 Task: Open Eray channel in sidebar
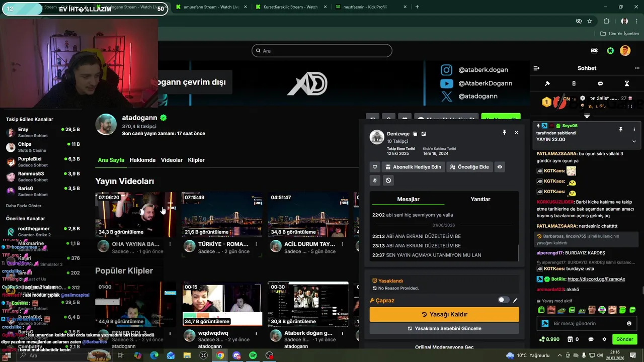(43, 132)
